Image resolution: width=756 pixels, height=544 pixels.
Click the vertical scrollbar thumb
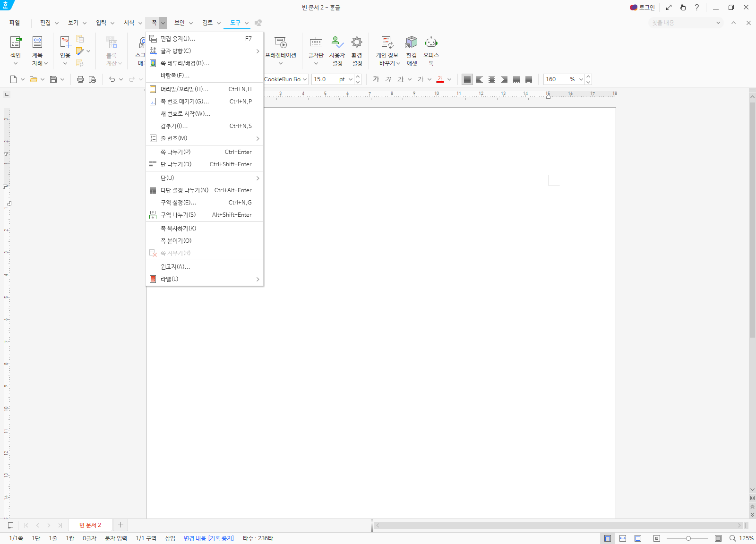pyautogui.click(x=752, y=220)
